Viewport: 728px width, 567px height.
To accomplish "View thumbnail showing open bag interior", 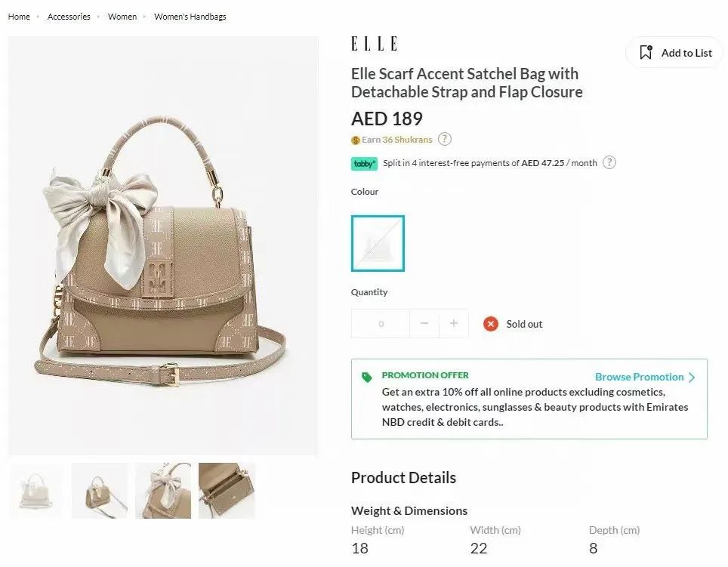I will tap(227, 491).
